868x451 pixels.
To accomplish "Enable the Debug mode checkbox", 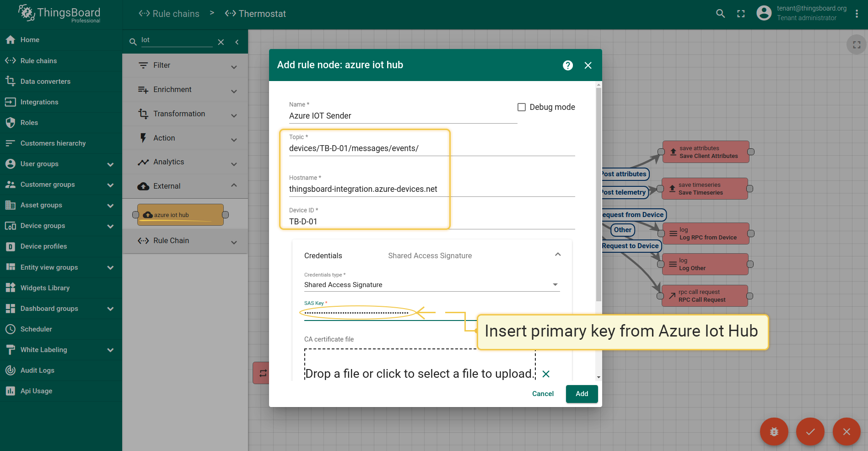I will click(522, 107).
